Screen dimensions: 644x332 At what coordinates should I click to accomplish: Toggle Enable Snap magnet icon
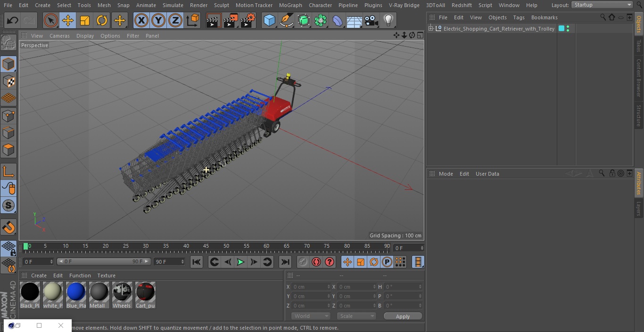(8, 228)
